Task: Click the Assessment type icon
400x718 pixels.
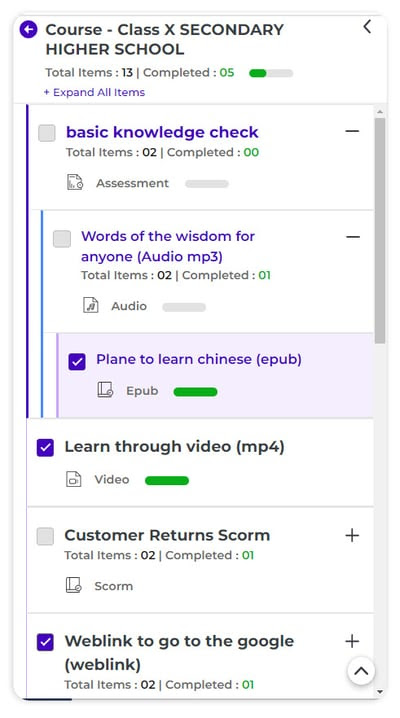Action: [75, 183]
